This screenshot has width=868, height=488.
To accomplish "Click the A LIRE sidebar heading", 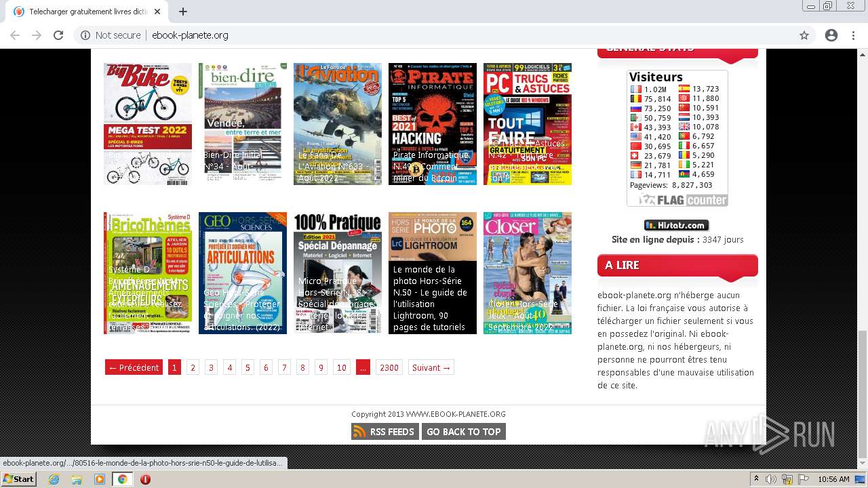I will click(677, 266).
